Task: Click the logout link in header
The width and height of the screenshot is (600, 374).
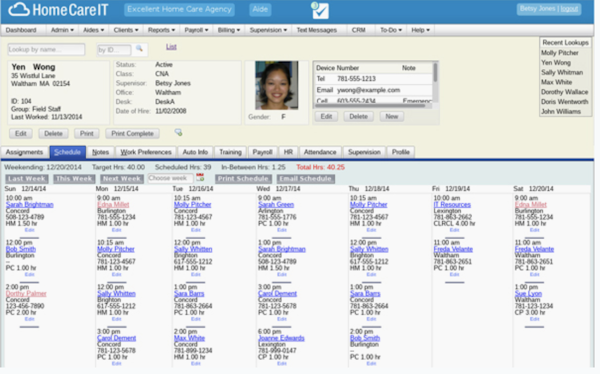Action: pyautogui.click(x=569, y=9)
